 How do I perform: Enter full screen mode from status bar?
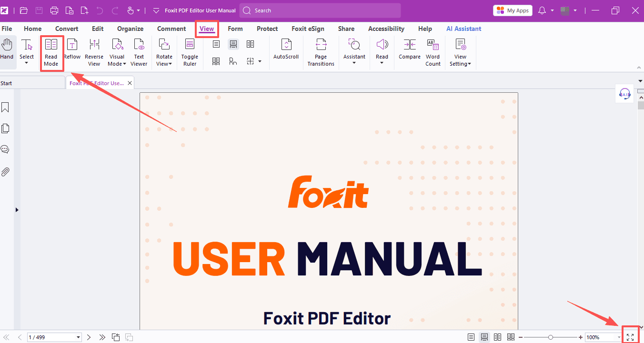pyautogui.click(x=630, y=337)
